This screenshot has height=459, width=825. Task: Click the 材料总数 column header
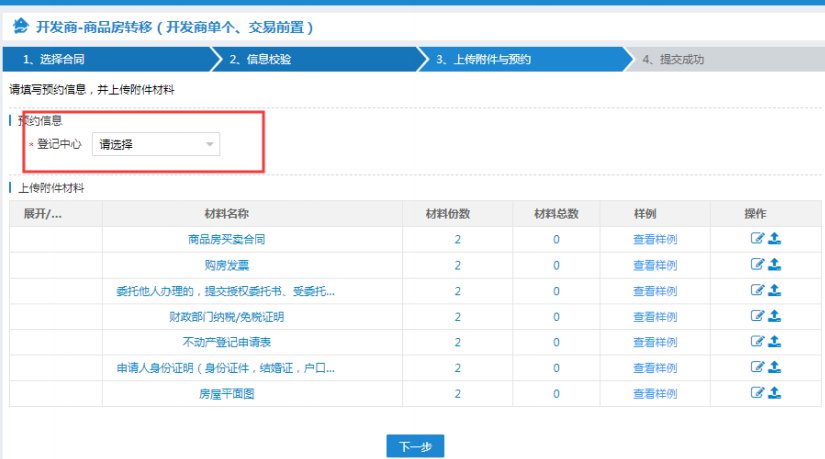tap(556, 214)
